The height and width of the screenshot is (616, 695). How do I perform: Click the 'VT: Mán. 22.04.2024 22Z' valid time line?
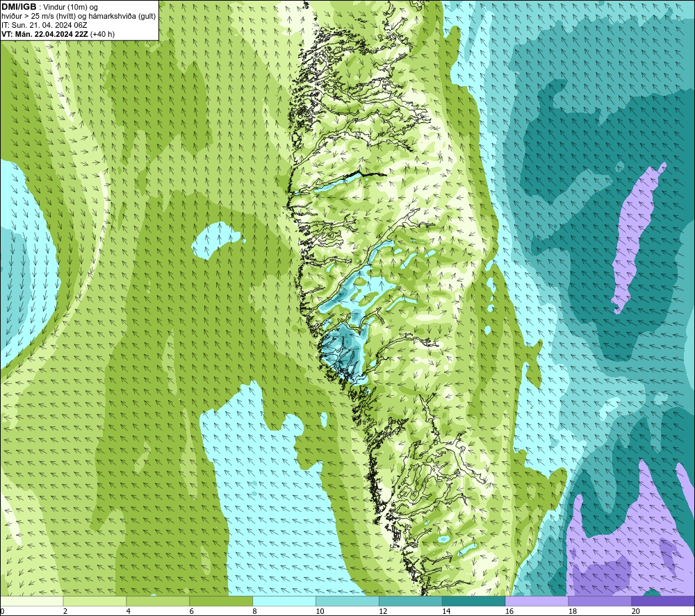pyautogui.click(x=58, y=34)
